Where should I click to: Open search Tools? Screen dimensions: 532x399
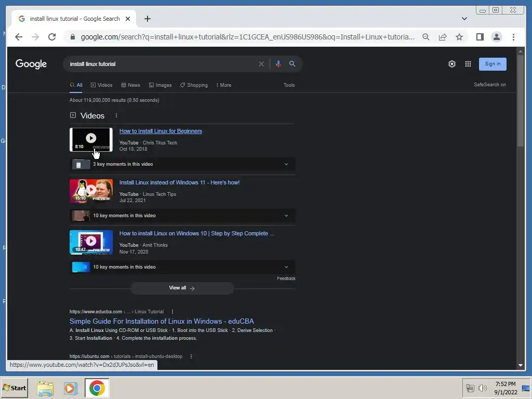coord(289,85)
